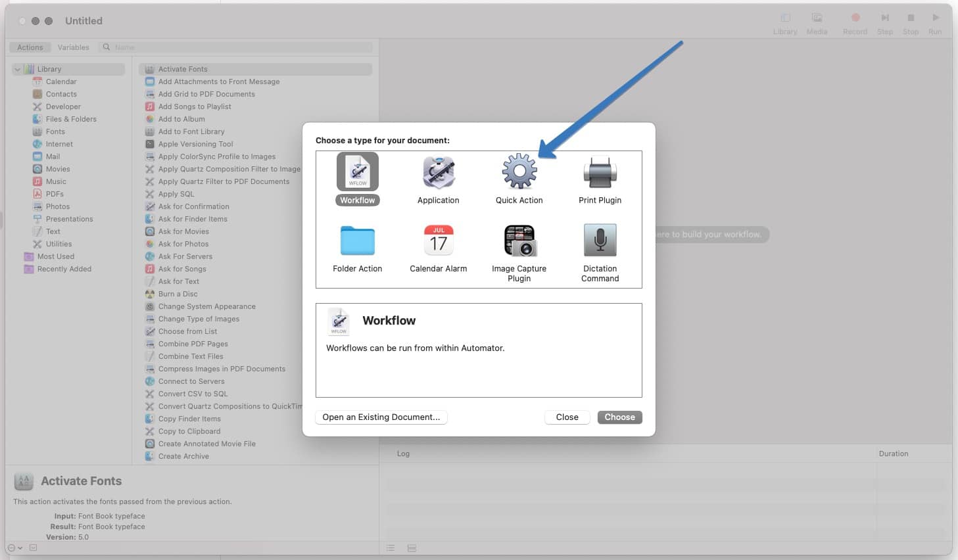Toggle the description pane button at bottom
Viewport: 958px width, 560px height.
coord(34,548)
